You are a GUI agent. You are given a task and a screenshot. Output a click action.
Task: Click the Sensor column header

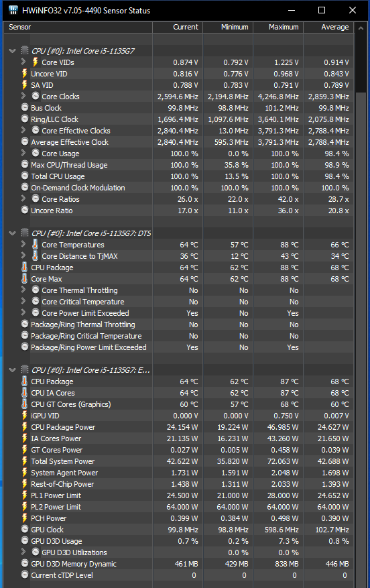coord(78,27)
